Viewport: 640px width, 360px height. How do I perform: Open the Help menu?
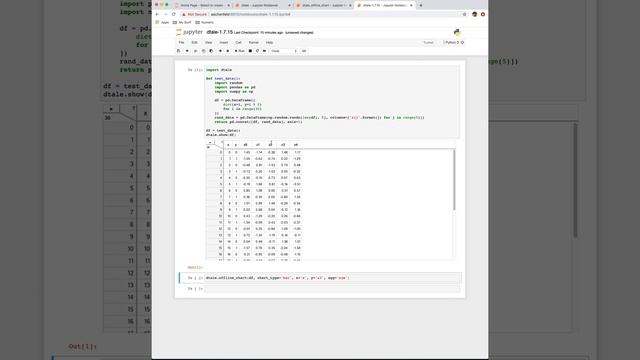coord(269,42)
